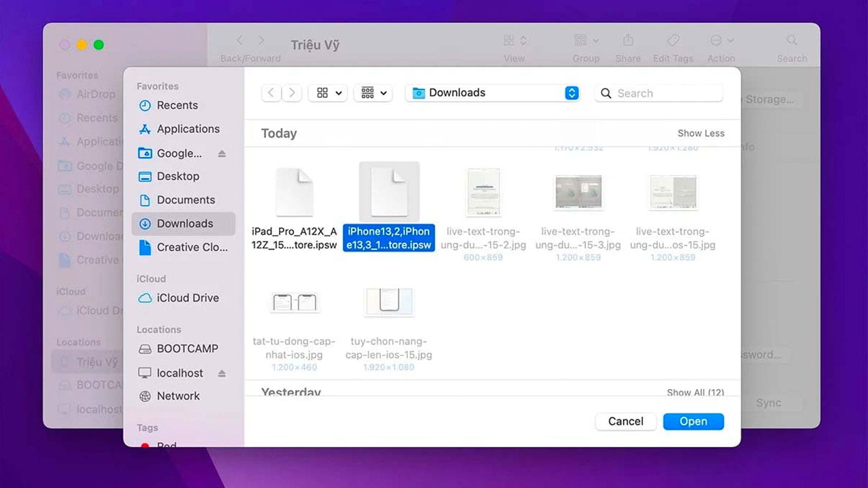
Task: Open the grouping options dropdown
Action: 373,93
